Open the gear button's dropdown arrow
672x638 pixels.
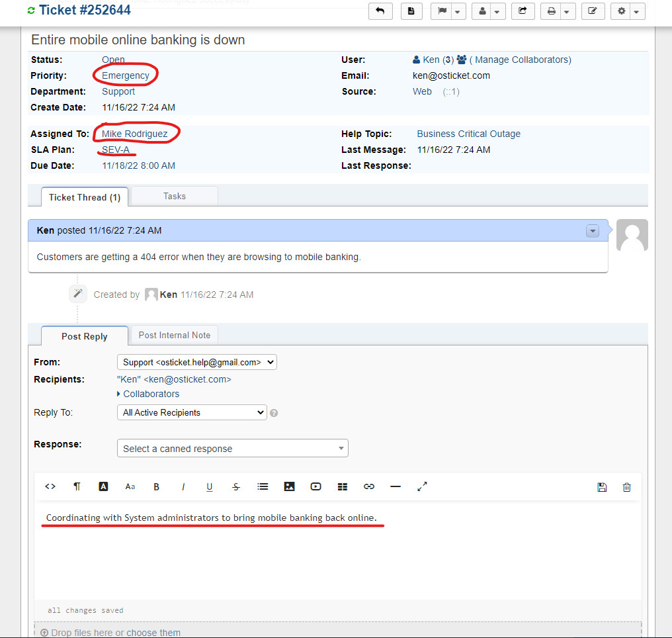click(x=637, y=11)
